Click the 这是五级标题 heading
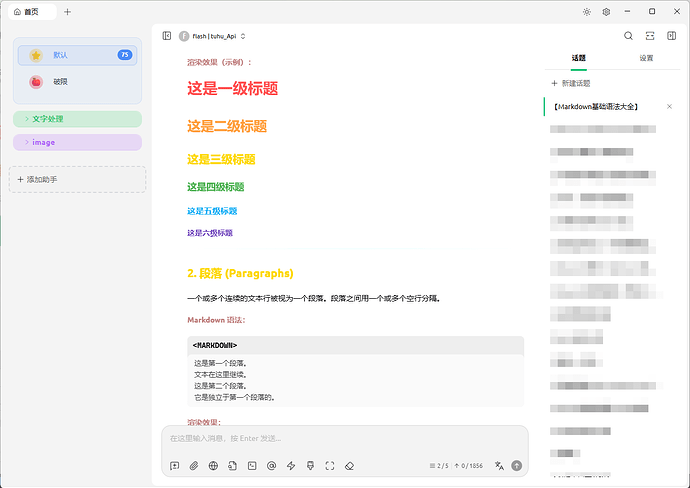Viewport: 690px width, 488px height. [x=212, y=211]
